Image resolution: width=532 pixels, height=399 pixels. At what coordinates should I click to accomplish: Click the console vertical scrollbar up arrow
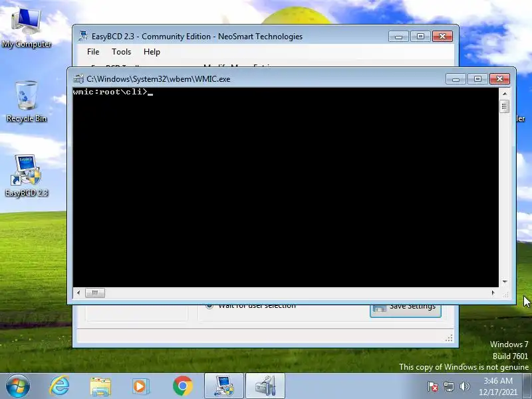click(505, 94)
